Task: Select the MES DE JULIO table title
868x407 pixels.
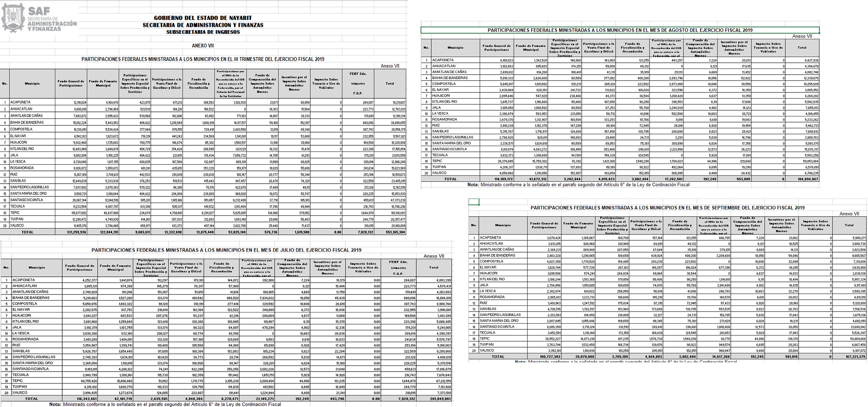Action: coord(226,250)
